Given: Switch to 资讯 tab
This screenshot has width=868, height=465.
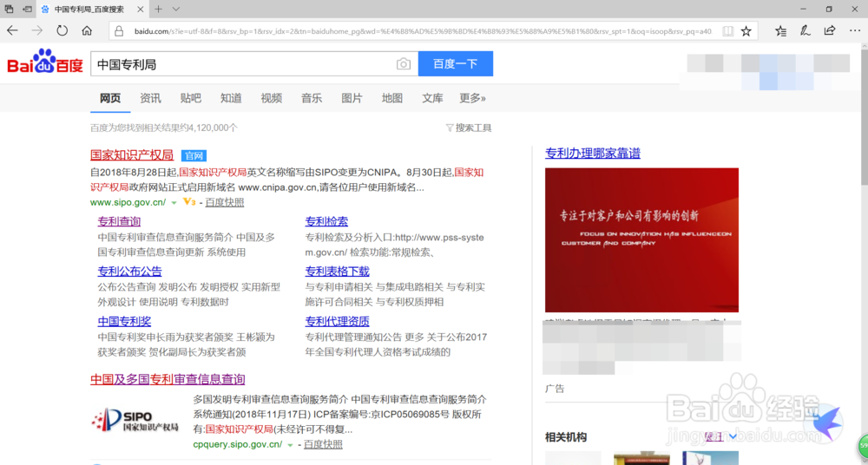Looking at the screenshot, I should click(x=150, y=98).
